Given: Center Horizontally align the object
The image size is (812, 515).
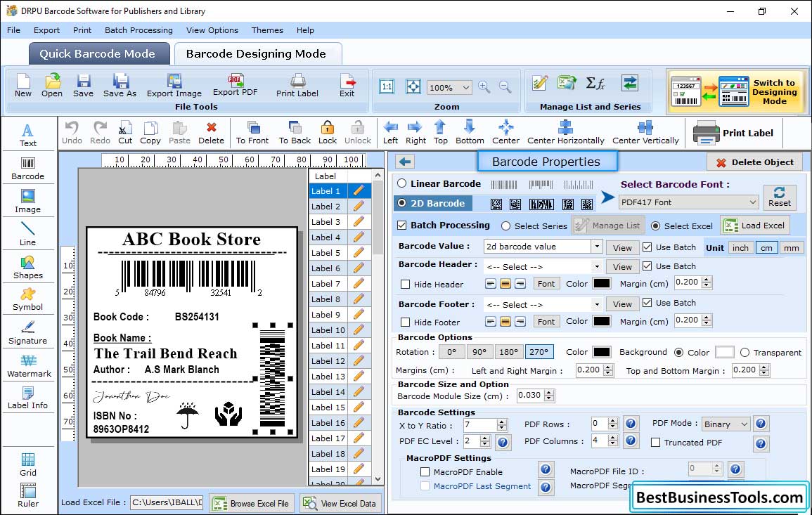Looking at the screenshot, I should click(x=565, y=133).
